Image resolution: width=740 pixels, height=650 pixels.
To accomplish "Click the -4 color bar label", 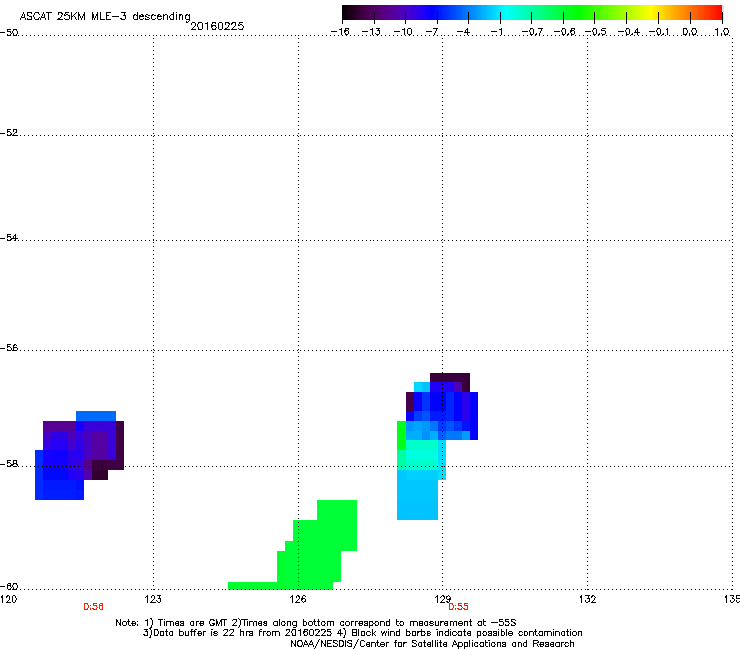I will (463, 32).
